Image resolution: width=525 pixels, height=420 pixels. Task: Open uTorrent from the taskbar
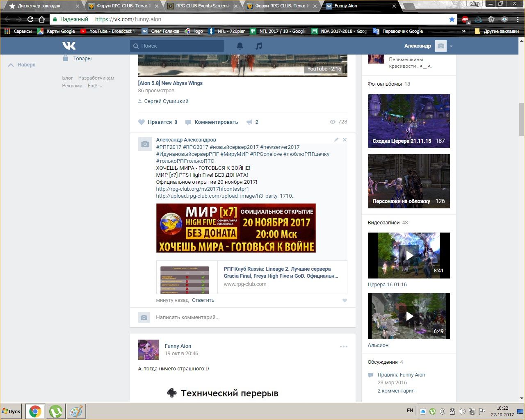pyautogui.click(x=56, y=411)
